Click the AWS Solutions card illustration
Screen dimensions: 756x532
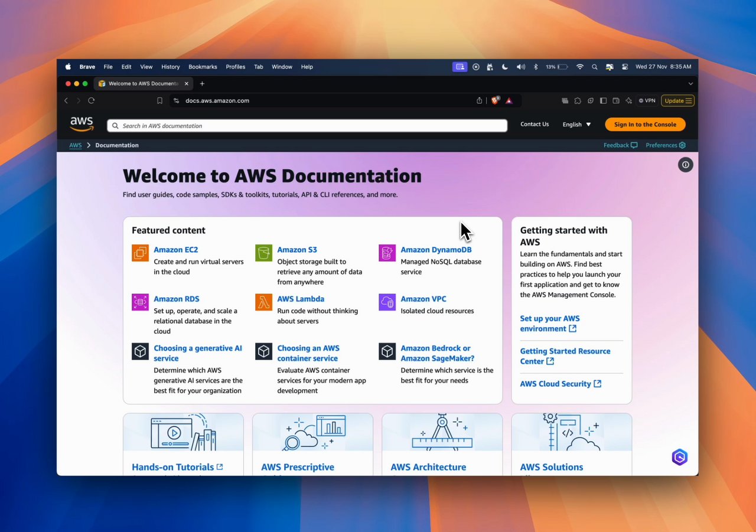click(x=572, y=432)
